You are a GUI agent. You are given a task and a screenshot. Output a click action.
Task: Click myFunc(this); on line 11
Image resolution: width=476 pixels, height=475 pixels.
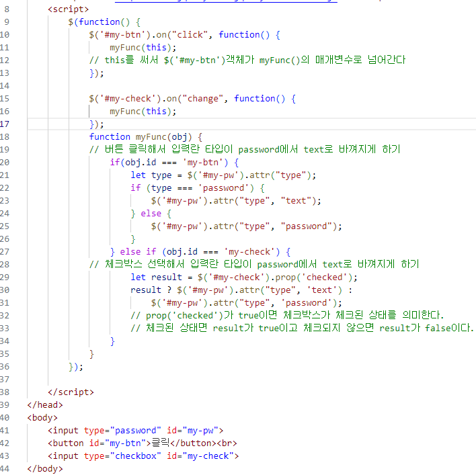(143, 48)
